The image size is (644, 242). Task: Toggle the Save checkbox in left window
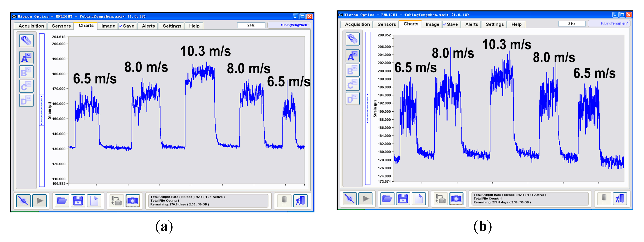tap(121, 26)
